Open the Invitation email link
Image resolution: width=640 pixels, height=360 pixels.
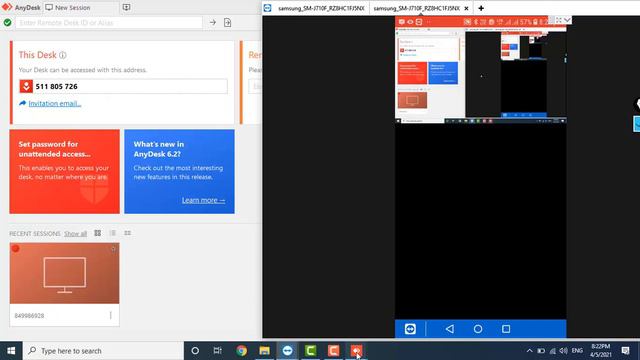click(x=55, y=103)
